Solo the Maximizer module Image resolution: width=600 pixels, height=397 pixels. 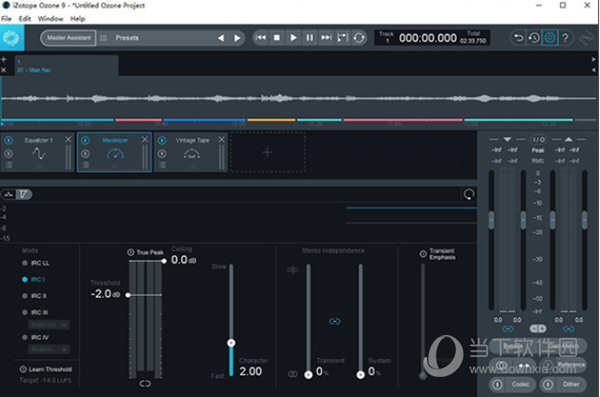pos(85,154)
